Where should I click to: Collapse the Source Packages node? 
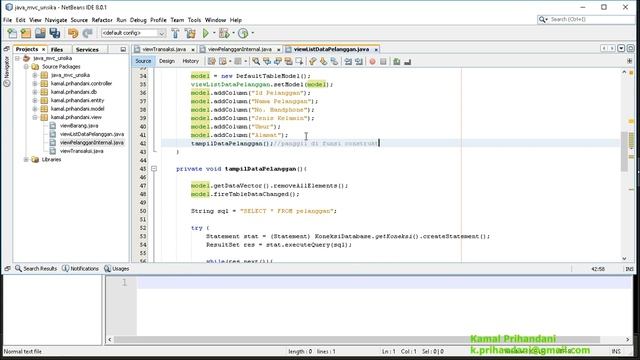pyautogui.click(x=26, y=67)
